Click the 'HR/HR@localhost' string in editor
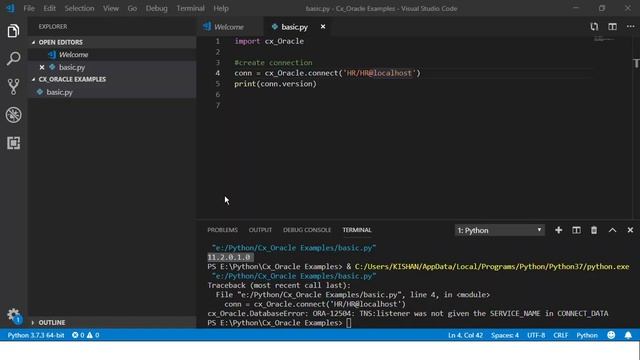 379,73
